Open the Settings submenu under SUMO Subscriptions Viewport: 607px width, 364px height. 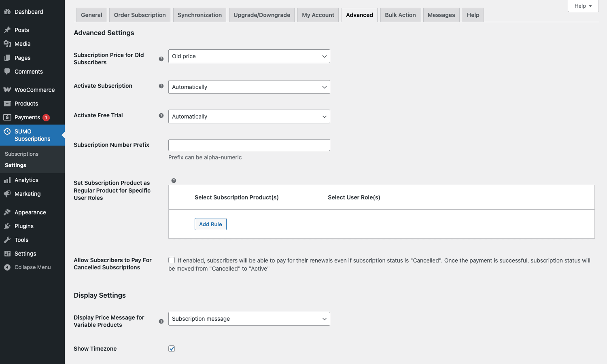[15, 165]
